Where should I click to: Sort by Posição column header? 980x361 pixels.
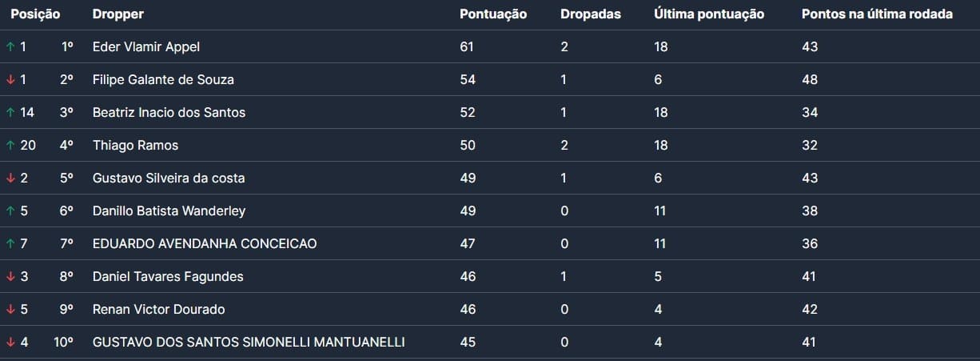pos(35,14)
